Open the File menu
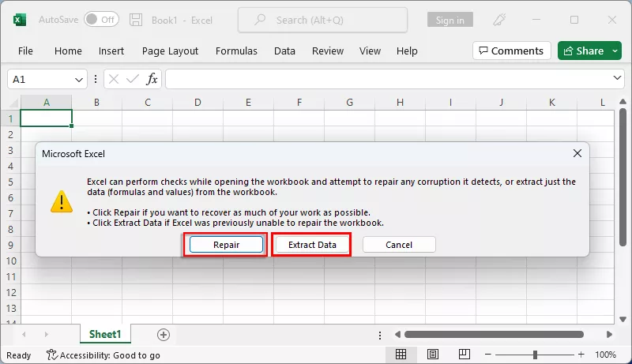 tap(25, 51)
